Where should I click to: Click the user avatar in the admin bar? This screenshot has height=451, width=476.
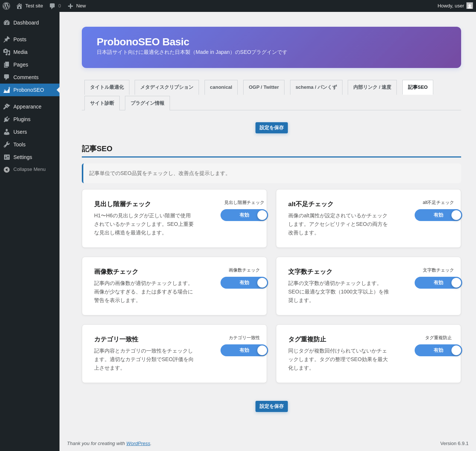[x=470, y=6]
